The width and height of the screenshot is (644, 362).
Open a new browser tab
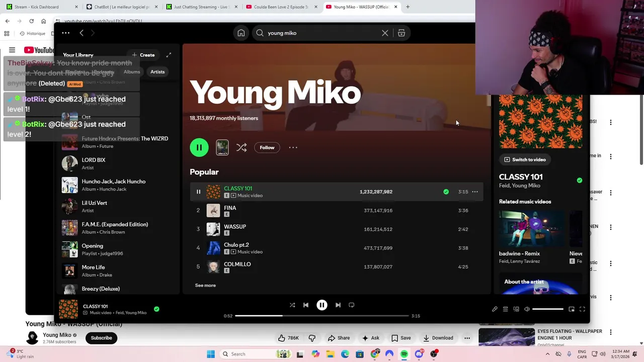pos(408,7)
